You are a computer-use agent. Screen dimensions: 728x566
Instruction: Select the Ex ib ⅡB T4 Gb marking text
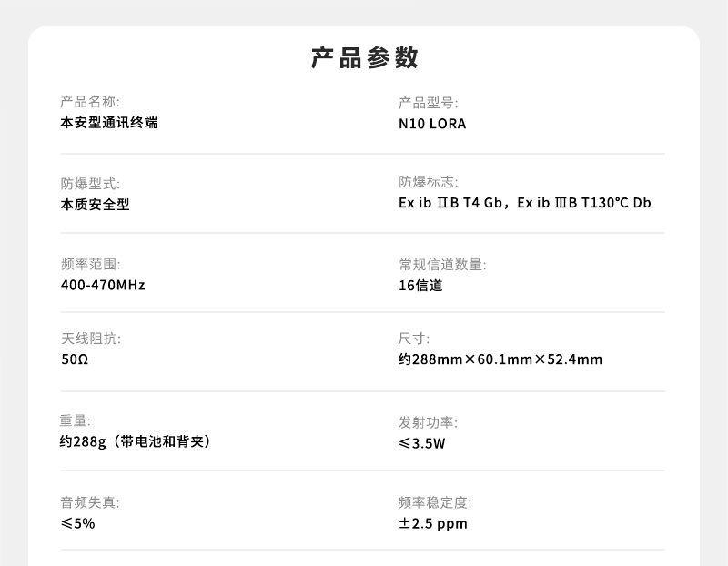tap(450, 203)
